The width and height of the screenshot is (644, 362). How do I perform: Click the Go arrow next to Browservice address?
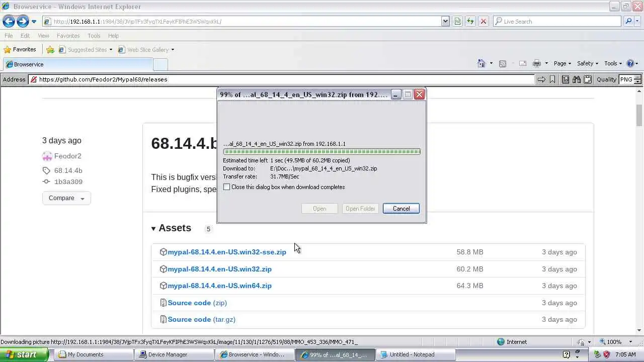pos(541,79)
